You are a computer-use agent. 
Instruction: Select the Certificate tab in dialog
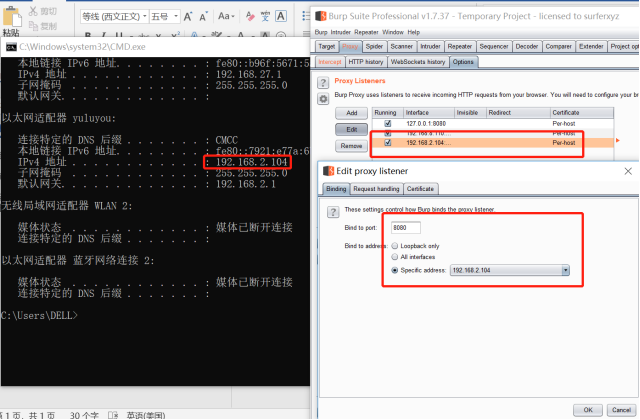click(420, 189)
